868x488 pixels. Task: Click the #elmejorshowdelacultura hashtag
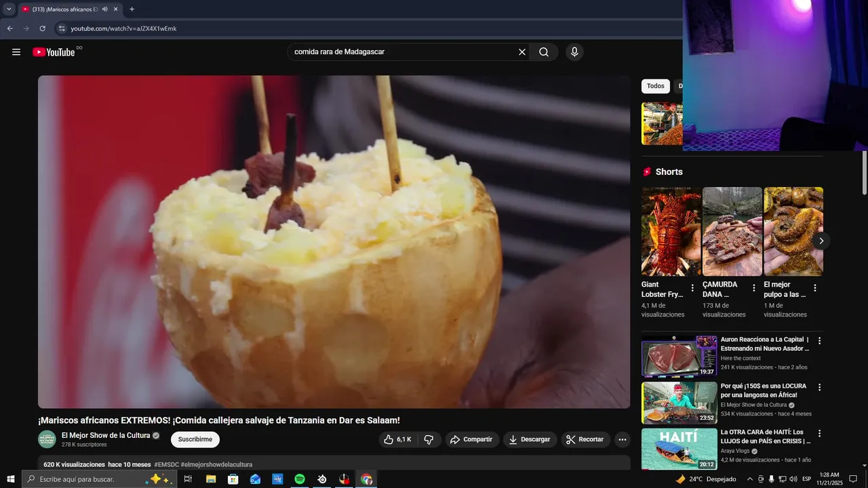216,464
